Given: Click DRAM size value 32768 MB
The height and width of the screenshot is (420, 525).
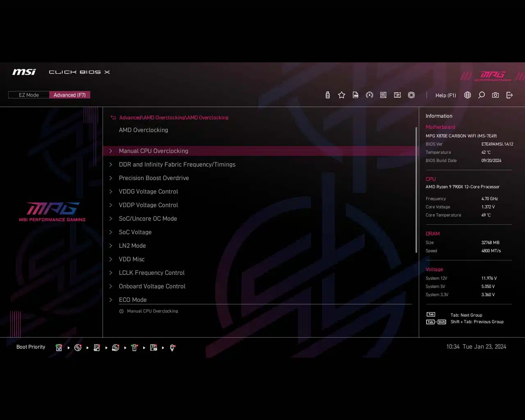Looking at the screenshot, I should tap(491, 242).
